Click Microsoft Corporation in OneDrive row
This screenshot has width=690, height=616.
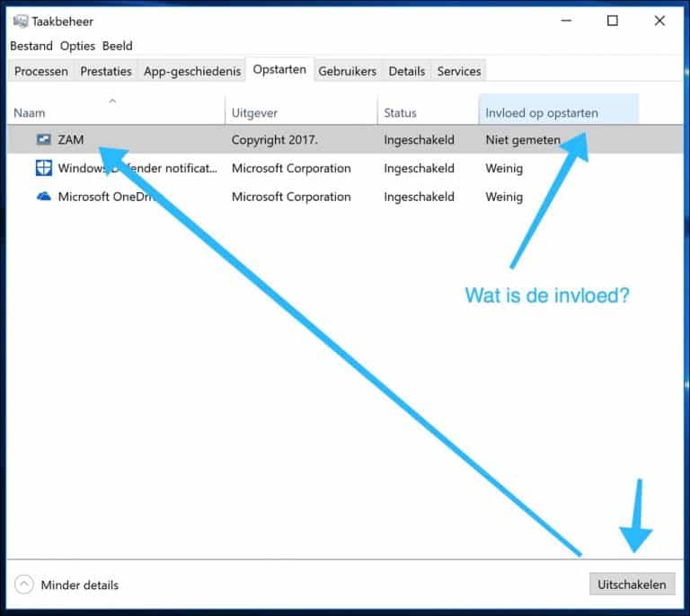pyautogui.click(x=291, y=197)
